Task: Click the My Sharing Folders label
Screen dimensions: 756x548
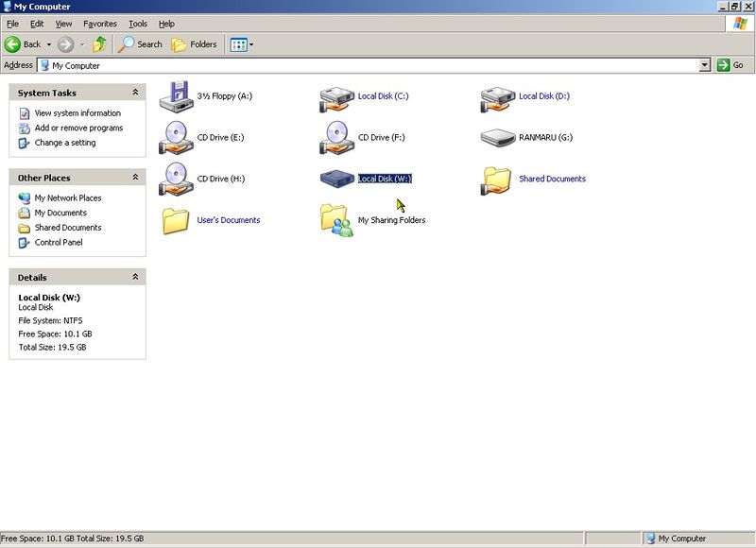Action: pos(391,220)
